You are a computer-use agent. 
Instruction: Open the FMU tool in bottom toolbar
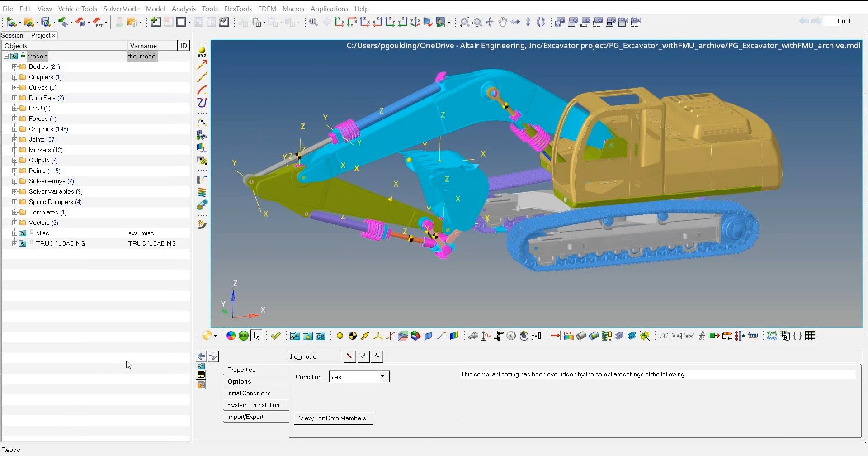753,336
